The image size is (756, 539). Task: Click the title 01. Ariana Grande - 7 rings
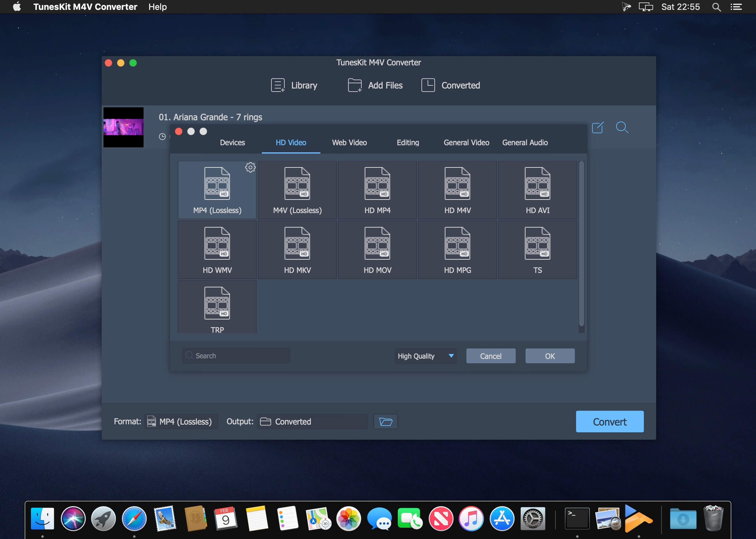click(x=210, y=117)
